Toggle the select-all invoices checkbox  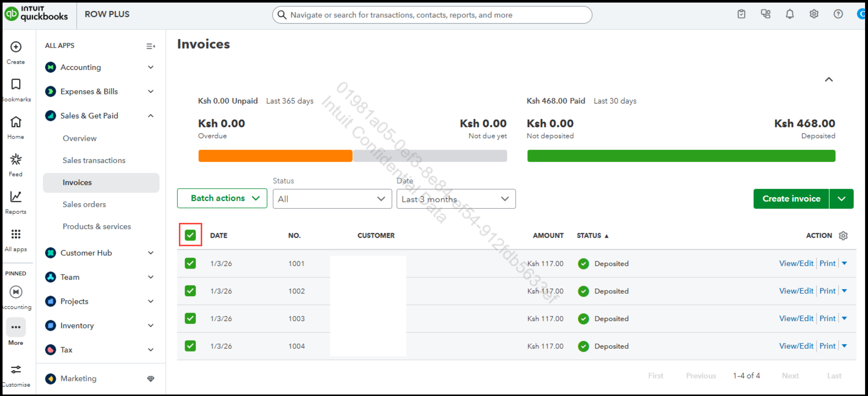190,235
